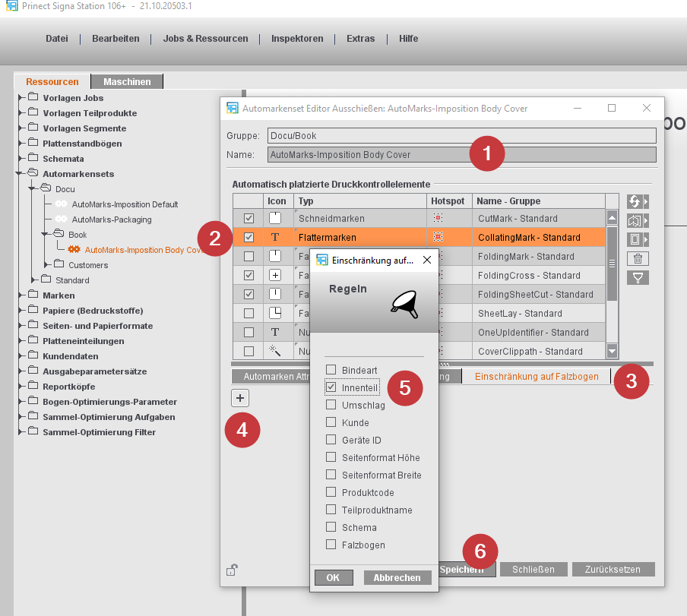The image size is (687, 616).
Task: Click the Name - Gruppe column header
Action: point(539,201)
